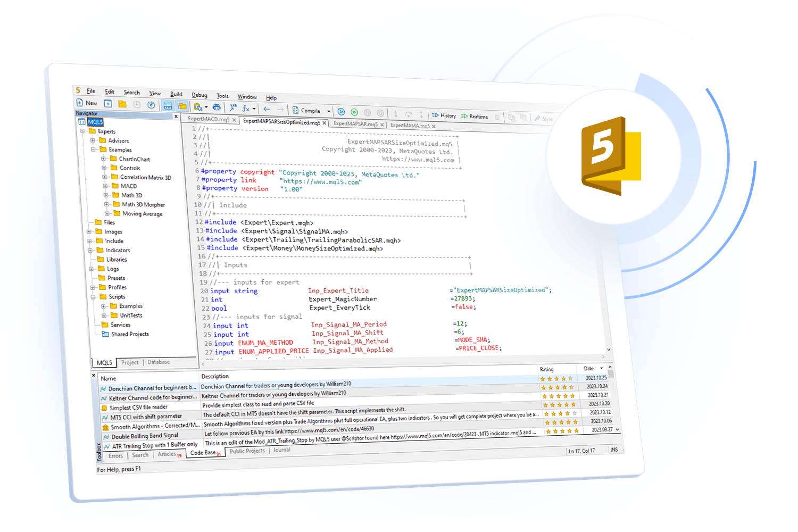Screen dimensions: 798x532
Task: Start debugging on History data
Action: pyautogui.click(x=444, y=115)
